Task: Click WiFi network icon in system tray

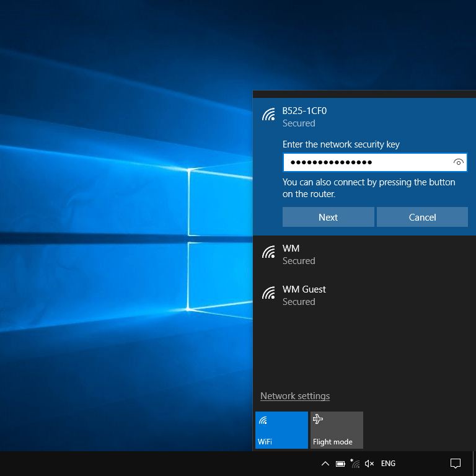Action: click(x=355, y=463)
